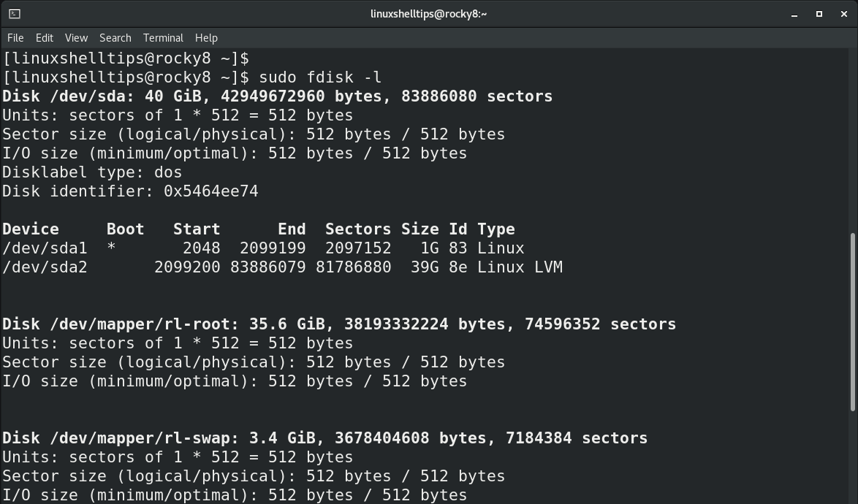Image resolution: width=858 pixels, height=504 pixels.
Task: Click the terminal icon in title bar
Action: coord(15,14)
